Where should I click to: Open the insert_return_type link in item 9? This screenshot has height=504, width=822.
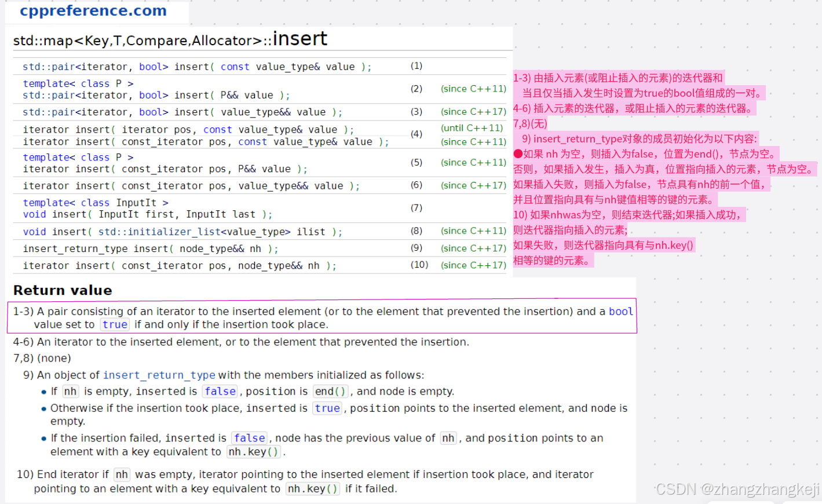pos(159,375)
